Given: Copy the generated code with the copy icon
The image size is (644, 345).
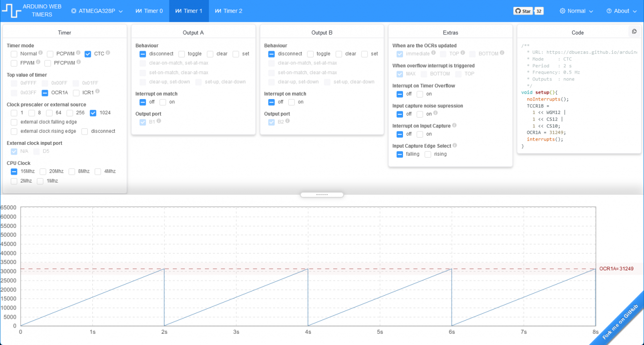Looking at the screenshot, I should [634, 32].
